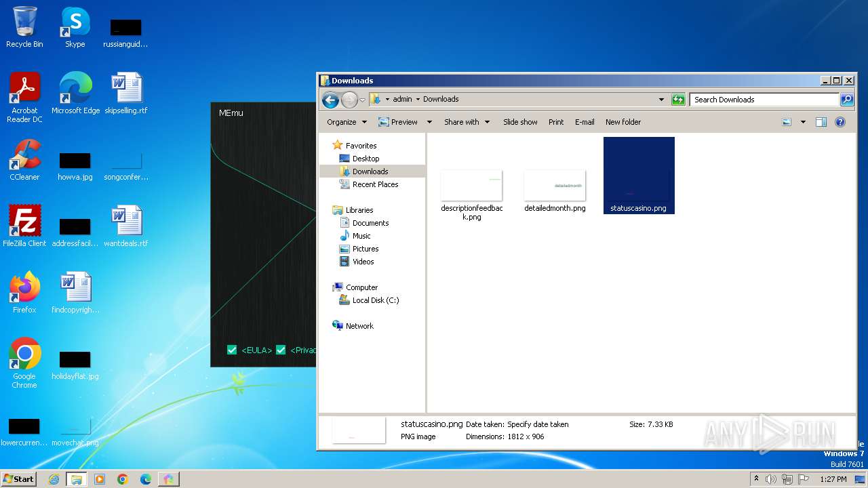The height and width of the screenshot is (488, 868).
Task: Click E-mail in the Explorer toolbar
Action: point(585,122)
